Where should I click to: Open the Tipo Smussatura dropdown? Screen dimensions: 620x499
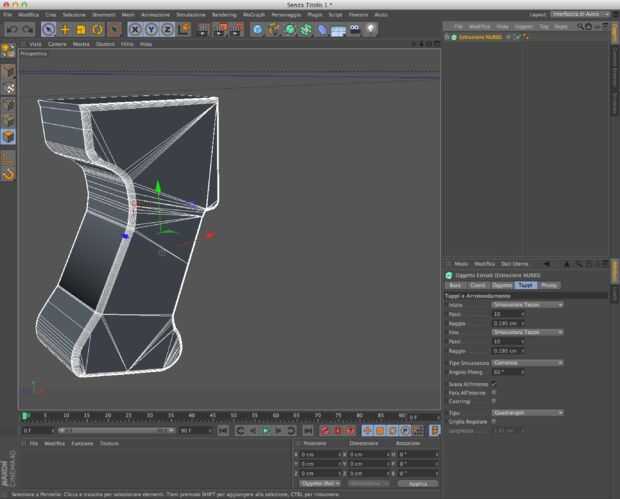click(x=527, y=362)
